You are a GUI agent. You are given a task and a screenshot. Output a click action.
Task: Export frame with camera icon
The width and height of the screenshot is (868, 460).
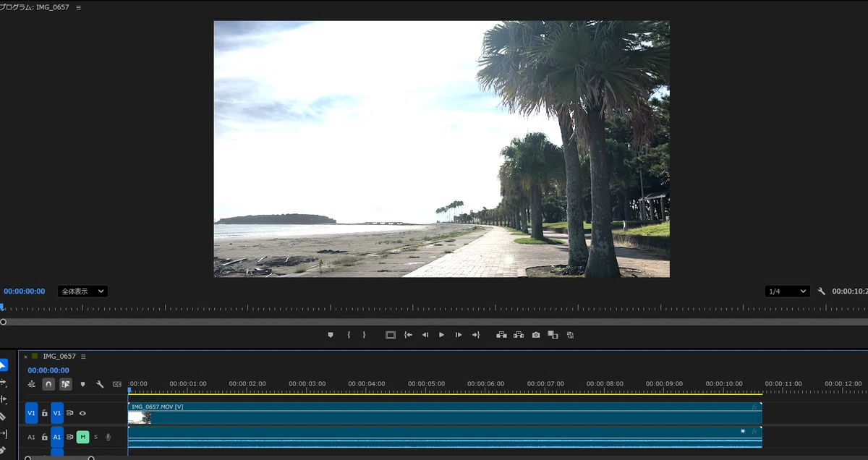pos(536,335)
